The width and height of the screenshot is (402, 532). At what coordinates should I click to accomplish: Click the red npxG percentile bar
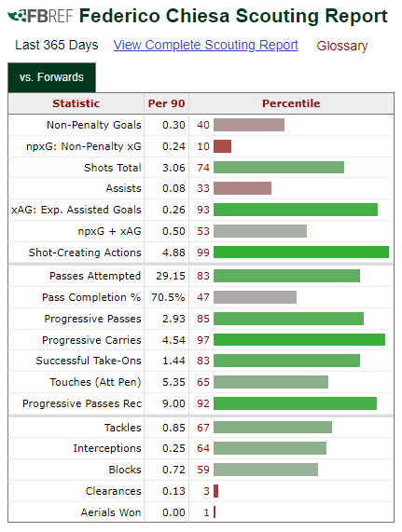(222, 146)
